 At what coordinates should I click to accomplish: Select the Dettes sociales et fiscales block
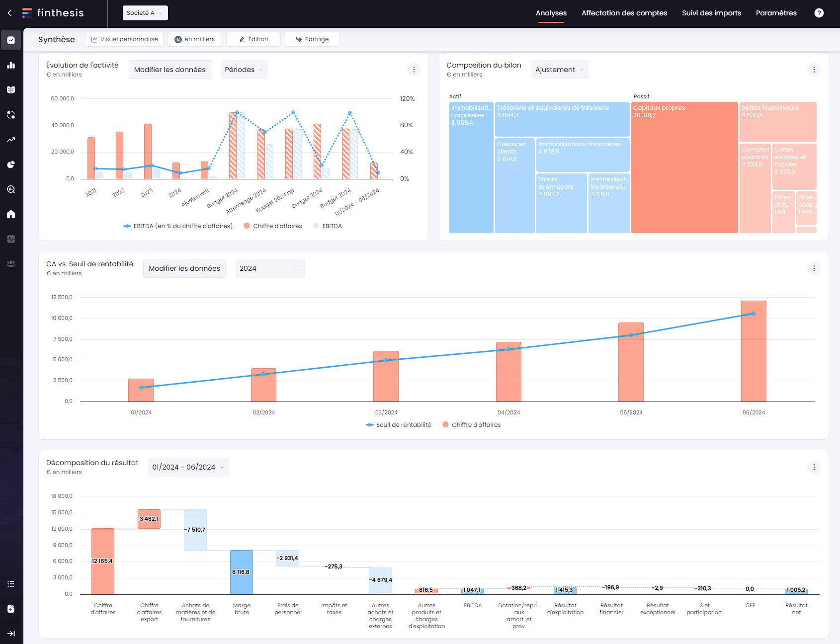click(794, 166)
